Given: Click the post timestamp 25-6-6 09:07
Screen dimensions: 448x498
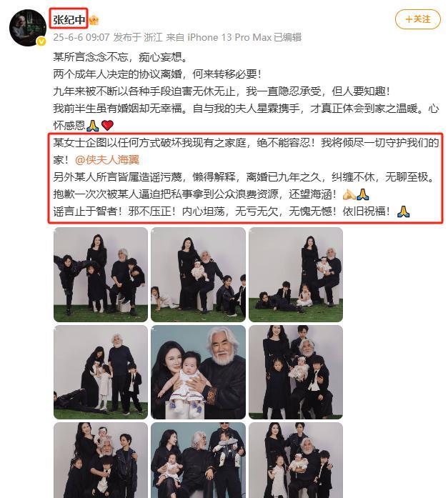Looking at the screenshot, I should tap(81, 37).
